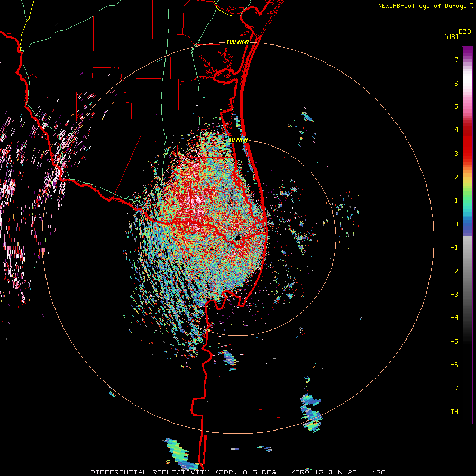The height and width of the screenshot is (476, 476).
Task: Click the -5 value on color scale
Action: [454, 342]
